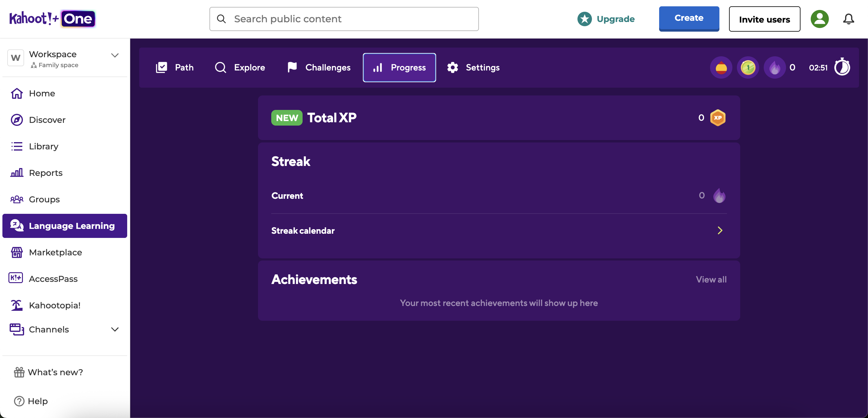Viewport: 868px width, 418px height.
Task: Click the XP badge next to Total XP
Action: tap(718, 117)
